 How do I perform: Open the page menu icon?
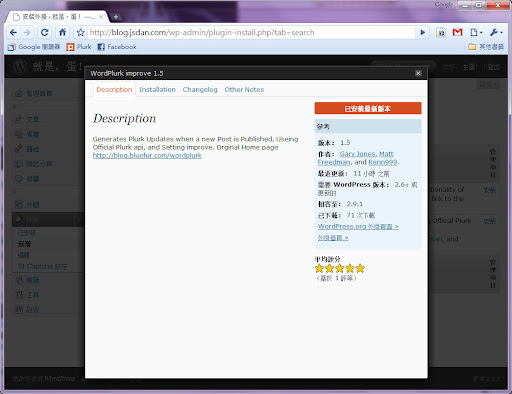tap(476, 32)
